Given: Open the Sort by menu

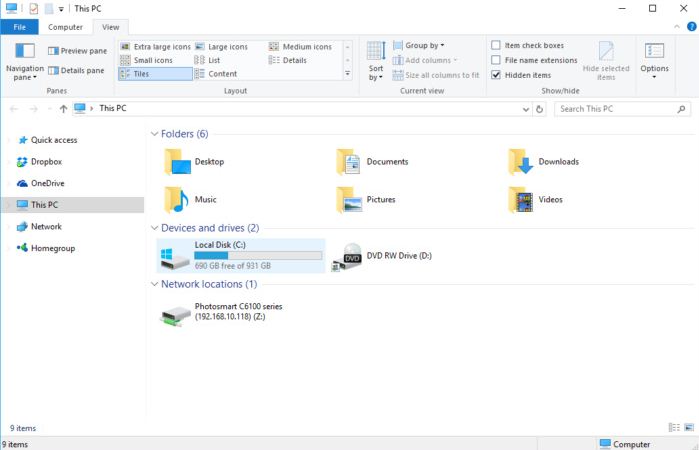Looking at the screenshot, I should pyautogui.click(x=376, y=62).
